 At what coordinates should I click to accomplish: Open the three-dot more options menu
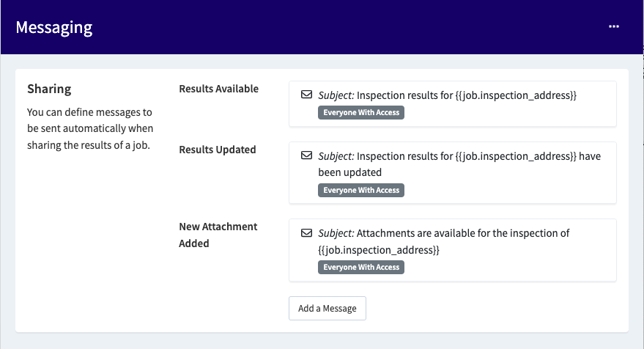click(613, 27)
